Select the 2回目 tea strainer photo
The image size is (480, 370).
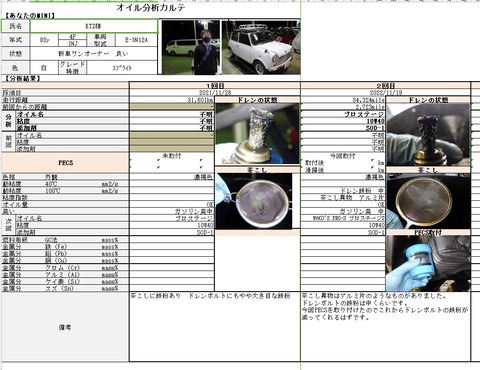(428, 201)
